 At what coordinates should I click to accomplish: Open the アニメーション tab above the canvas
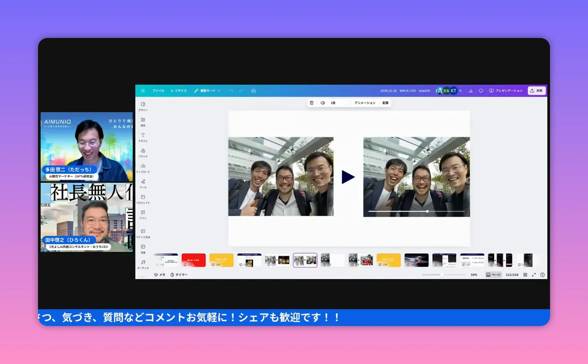click(x=364, y=103)
